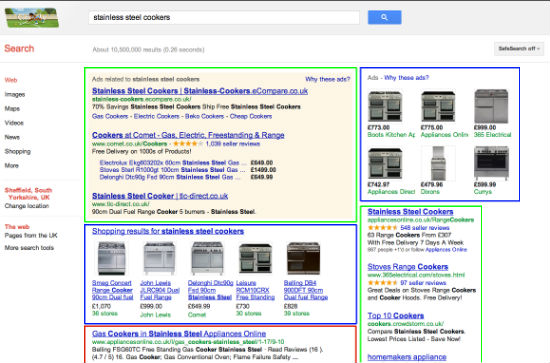Open John Lewis JLRC904 Dual Fuel Range link
The image size is (550, 363).
(x=160, y=290)
